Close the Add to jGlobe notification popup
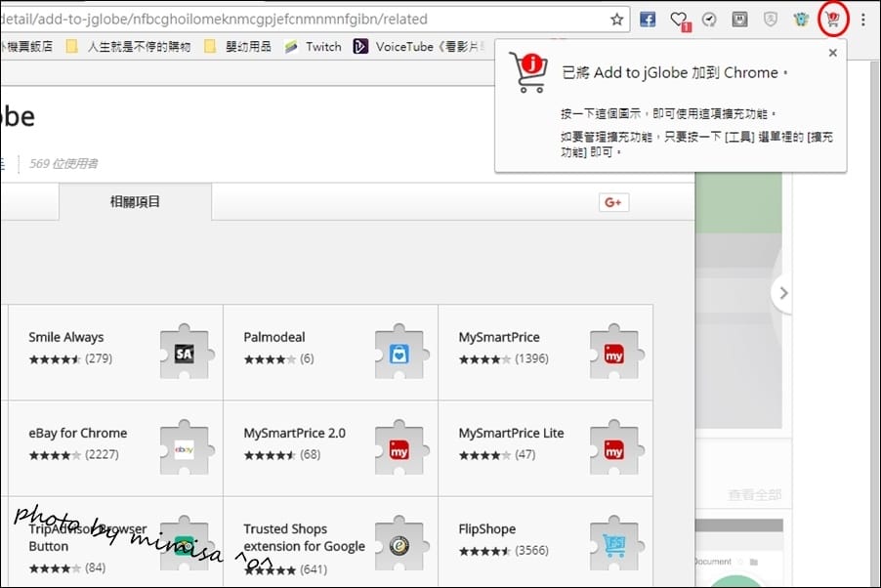Image resolution: width=881 pixels, height=588 pixels. click(x=832, y=54)
